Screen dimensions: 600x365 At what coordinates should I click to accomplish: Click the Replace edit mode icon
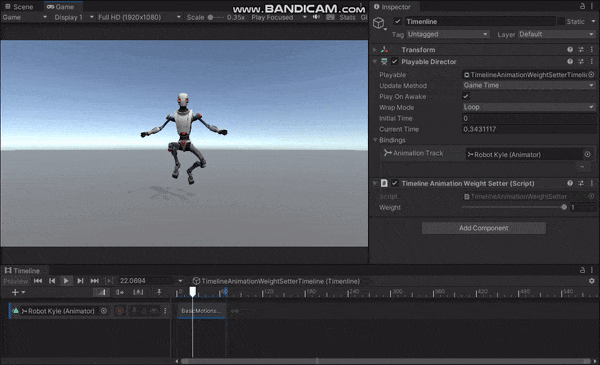[x=138, y=292]
